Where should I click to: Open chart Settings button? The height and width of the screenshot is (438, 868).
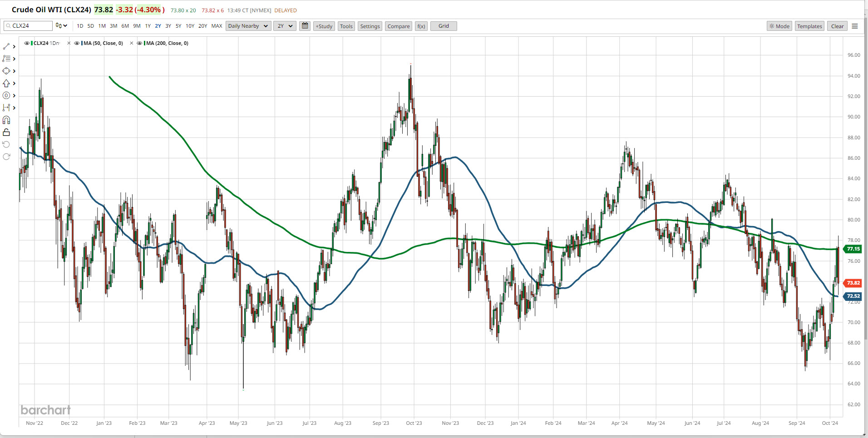click(x=370, y=26)
